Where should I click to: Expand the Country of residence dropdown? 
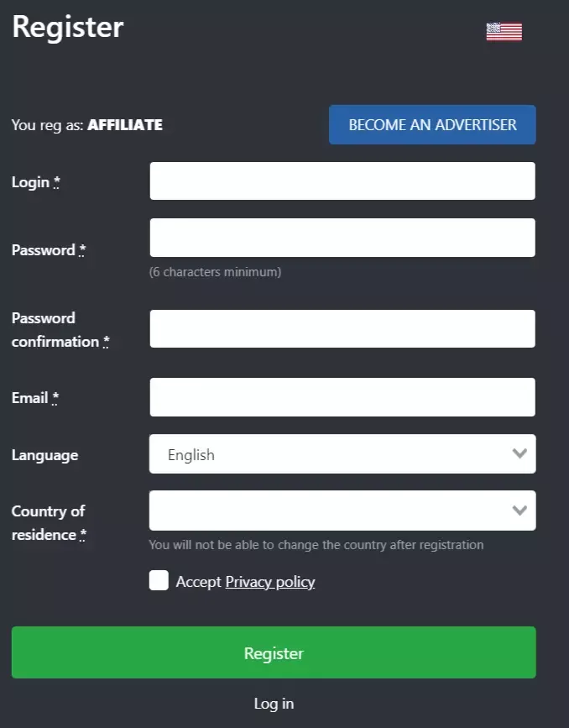[342, 511]
